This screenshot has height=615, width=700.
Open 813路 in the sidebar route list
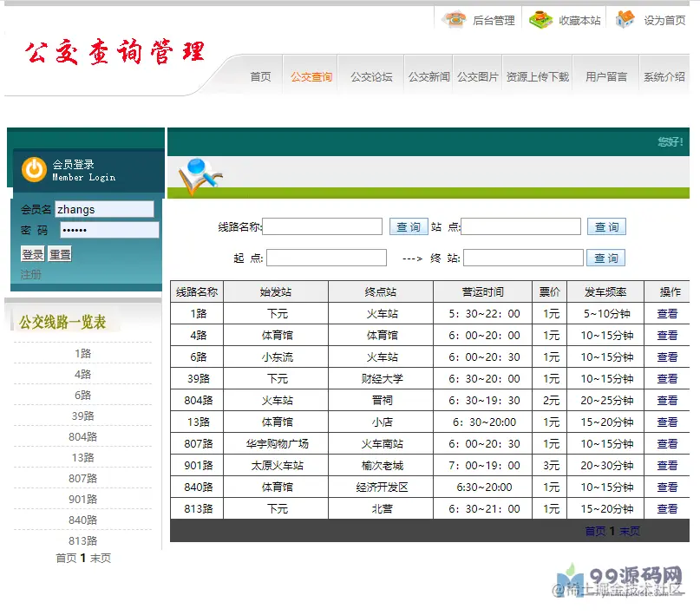[x=82, y=541]
